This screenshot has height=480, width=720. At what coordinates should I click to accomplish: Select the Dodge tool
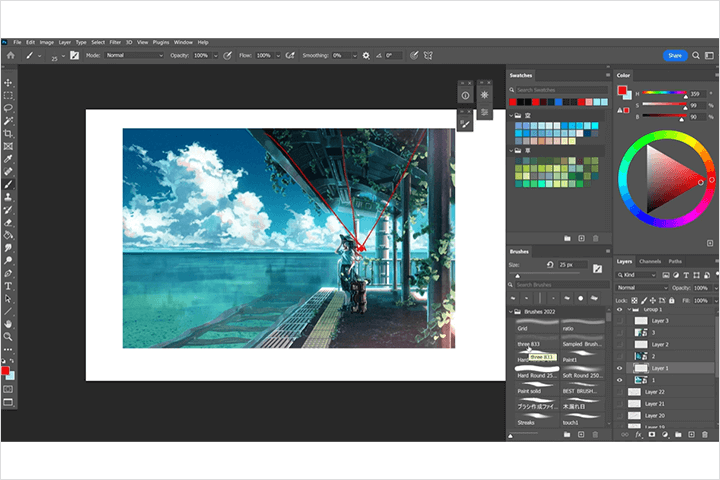point(8,260)
